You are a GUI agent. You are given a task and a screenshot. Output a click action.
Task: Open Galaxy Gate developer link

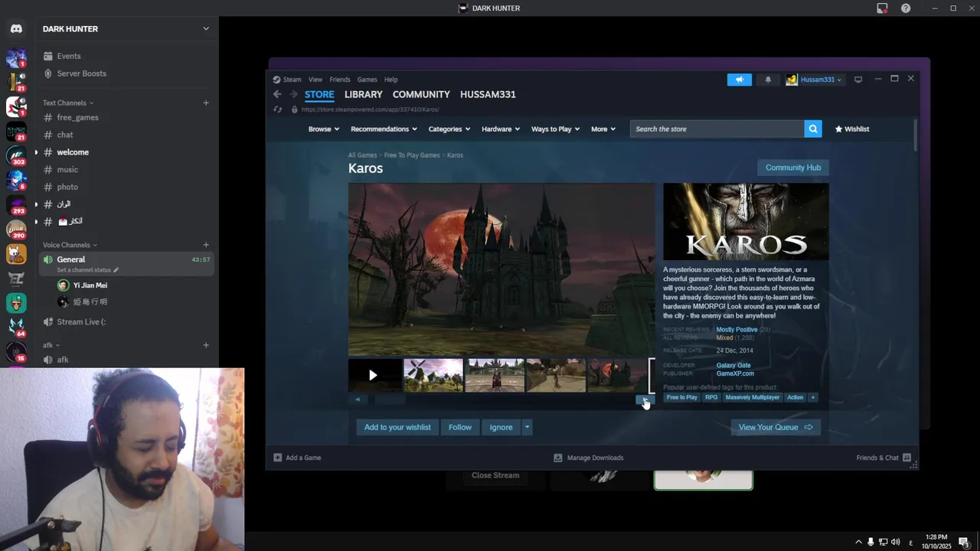click(733, 365)
